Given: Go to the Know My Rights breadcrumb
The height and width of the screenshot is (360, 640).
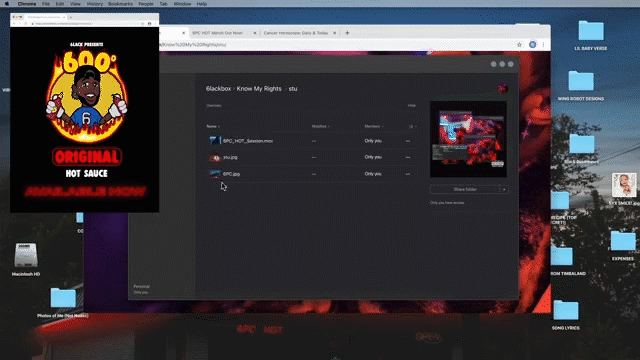Looking at the screenshot, I should pyautogui.click(x=259, y=89).
